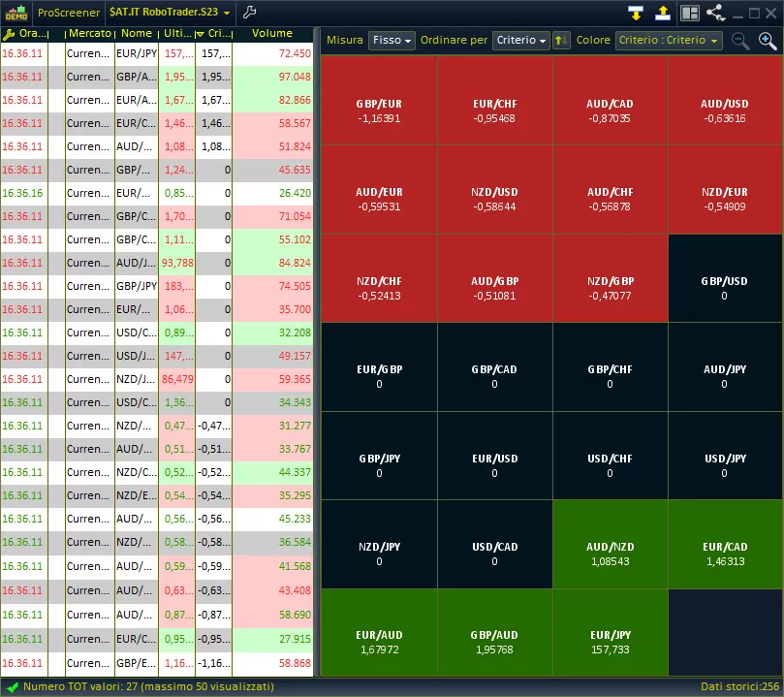
Task: Open the wrench settings icon in title bar
Action: pos(249,13)
